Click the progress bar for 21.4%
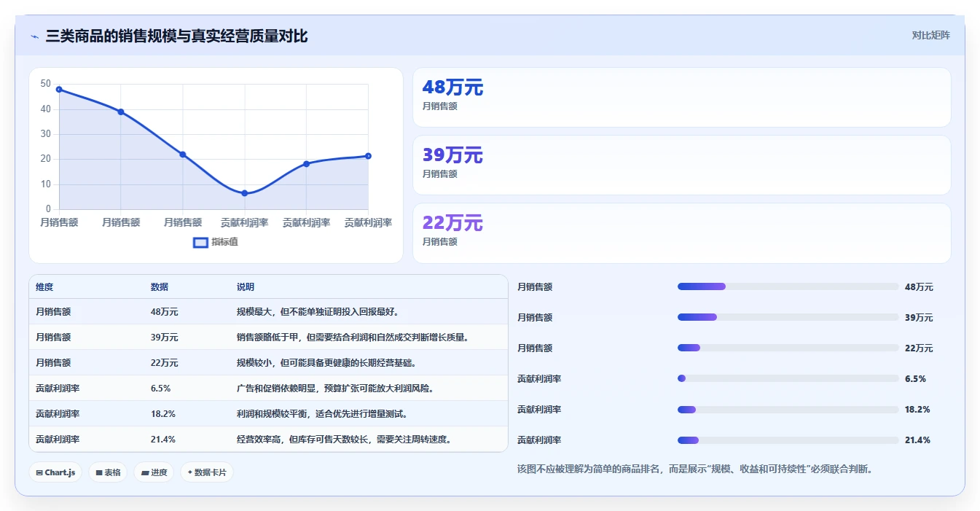The height and width of the screenshot is (511, 980). 788,440
